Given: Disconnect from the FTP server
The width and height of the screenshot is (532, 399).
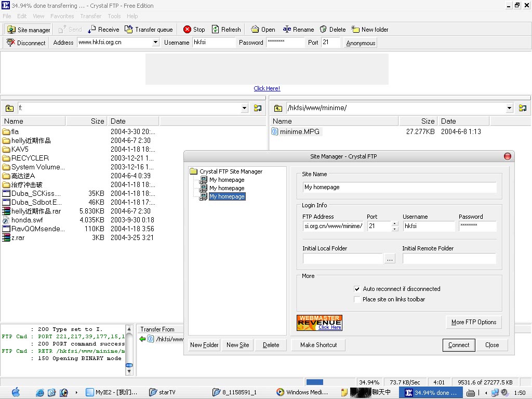Looking at the screenshot, I should (26, 43).
